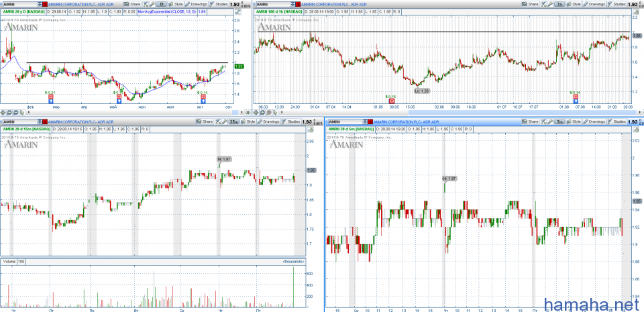Click price axis lock icon on daily chart
Screen dimensions: 644x312
[x=237, y=12]
